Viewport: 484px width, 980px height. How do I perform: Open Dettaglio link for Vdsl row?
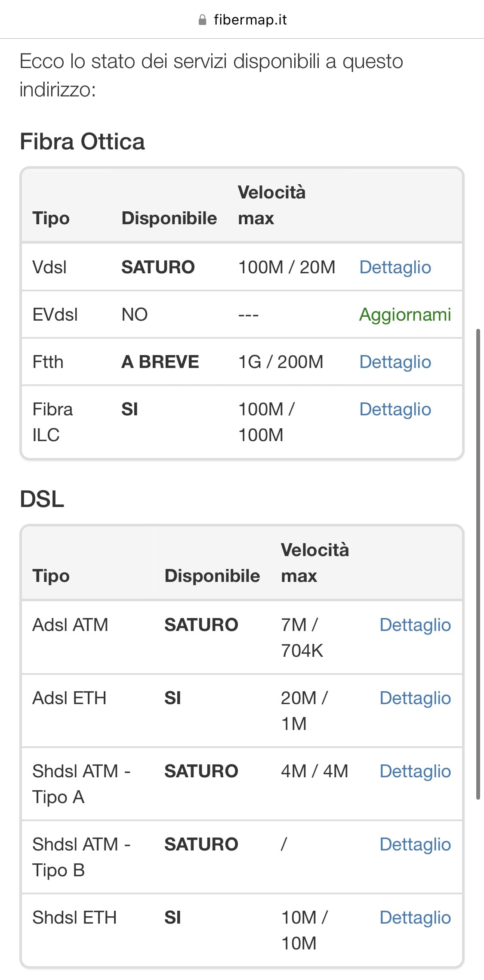point(395,267)
